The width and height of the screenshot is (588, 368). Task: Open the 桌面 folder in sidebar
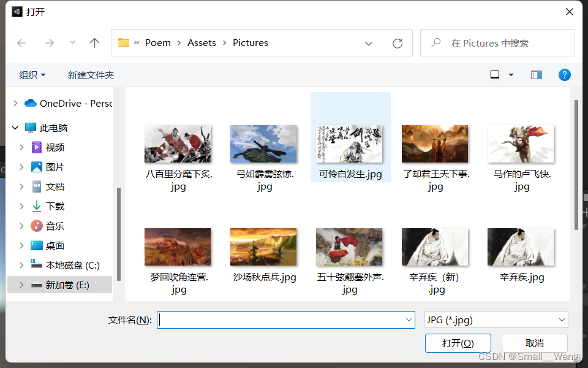[48, 245]
